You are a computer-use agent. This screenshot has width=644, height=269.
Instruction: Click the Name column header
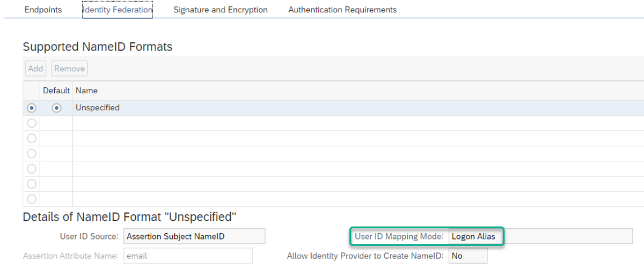[x=86, y=91]
